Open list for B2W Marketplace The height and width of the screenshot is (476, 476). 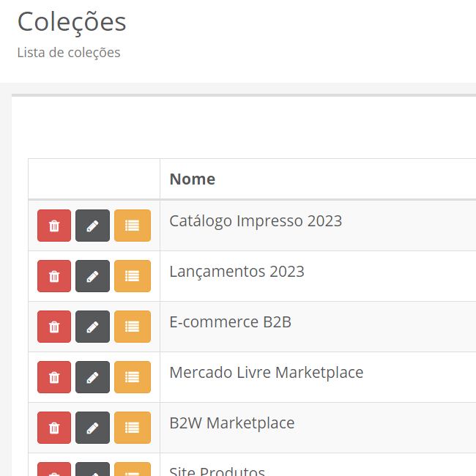pos(132,428)
